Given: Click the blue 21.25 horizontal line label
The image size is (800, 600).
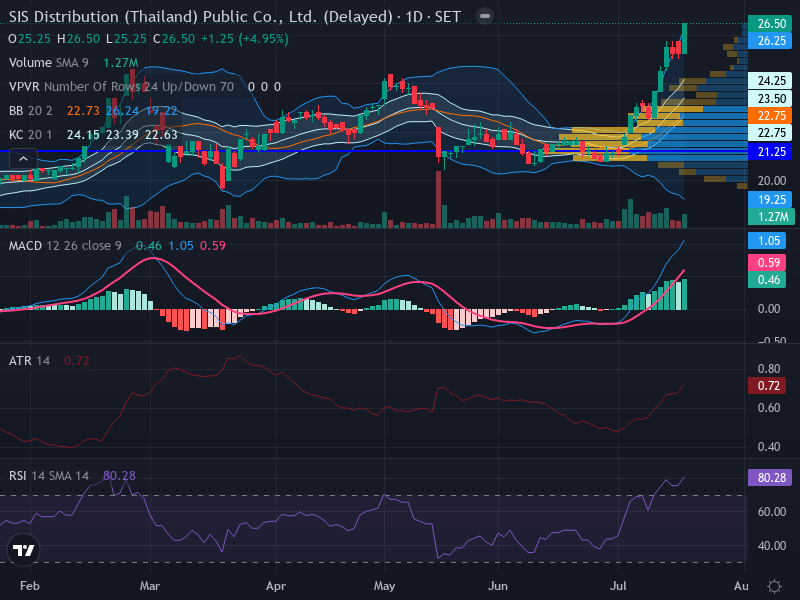Looking at the screenshot, I should (x=770, y=152).
